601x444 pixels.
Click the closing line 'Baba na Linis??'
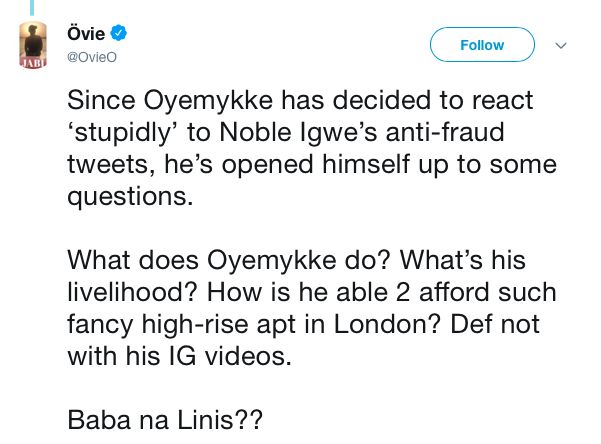coord(165,420)
